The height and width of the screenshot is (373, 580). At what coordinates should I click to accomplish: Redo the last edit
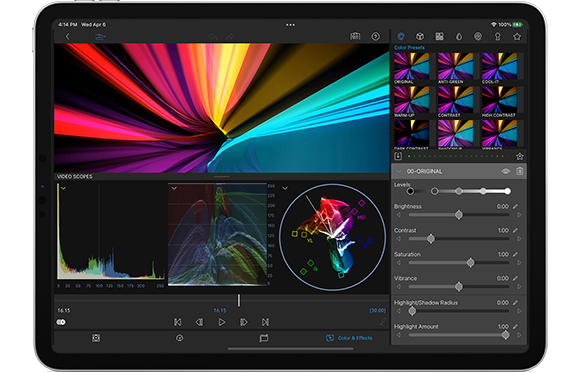pyautogui.click(x=230, y=37)
